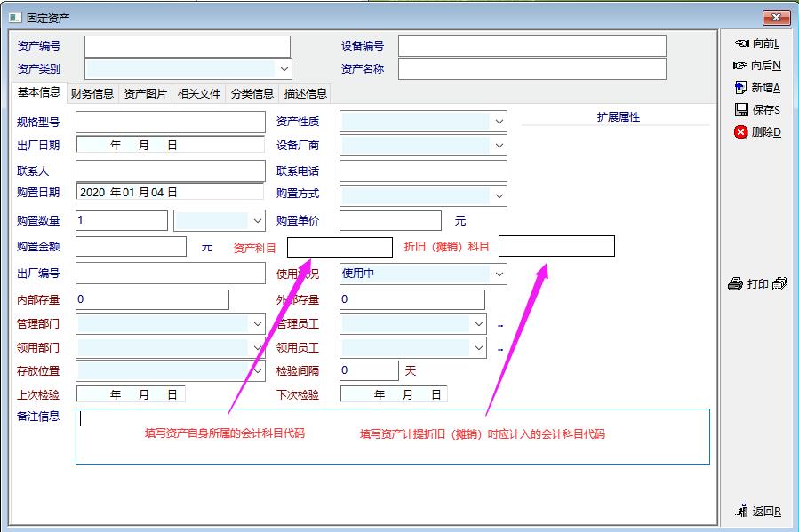Open the 使用状况 dropdown

pyautogui.click(x=499, y=274)
